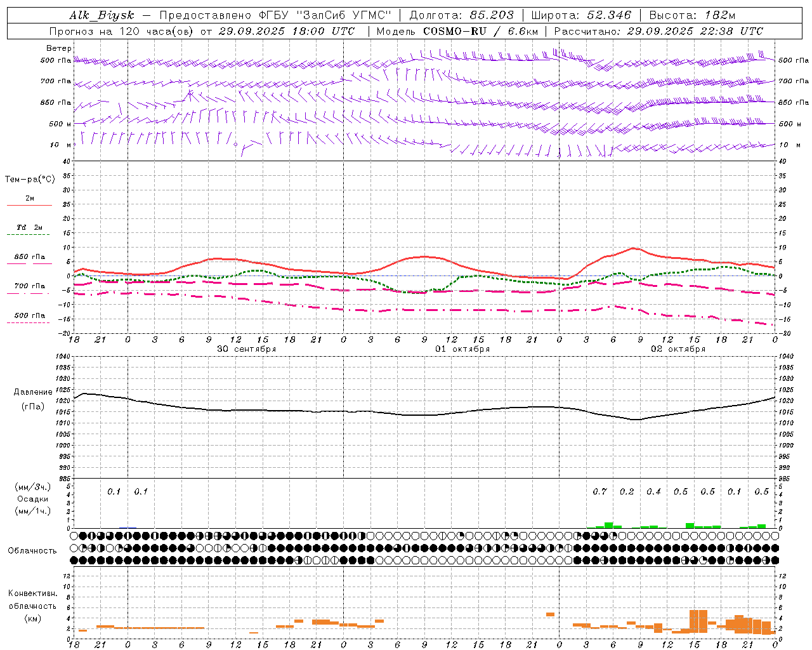Select the '(мм/3ч.)' precipitation unit label
The height and width of the screenshot is (650, 812).
(x=32, y=487)
